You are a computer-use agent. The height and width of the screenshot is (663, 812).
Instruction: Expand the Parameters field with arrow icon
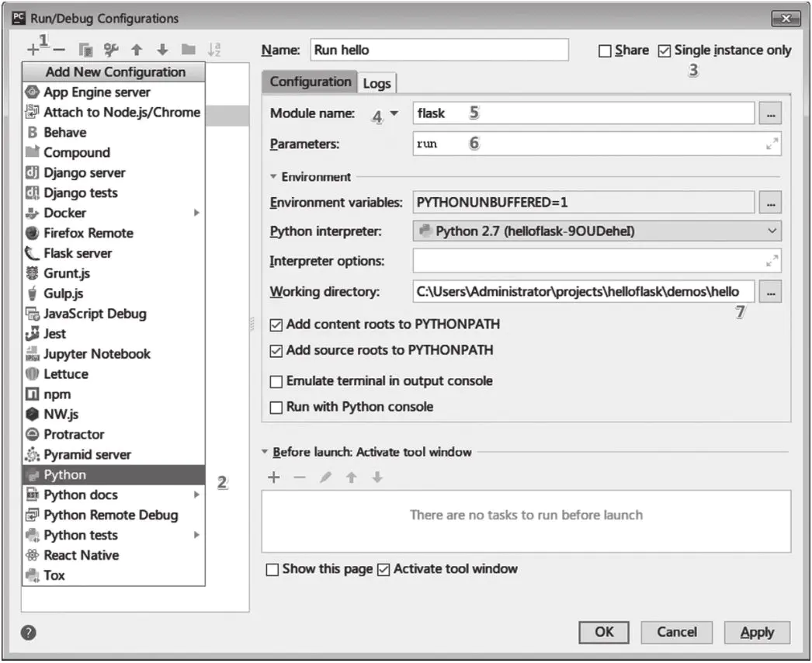771,144
